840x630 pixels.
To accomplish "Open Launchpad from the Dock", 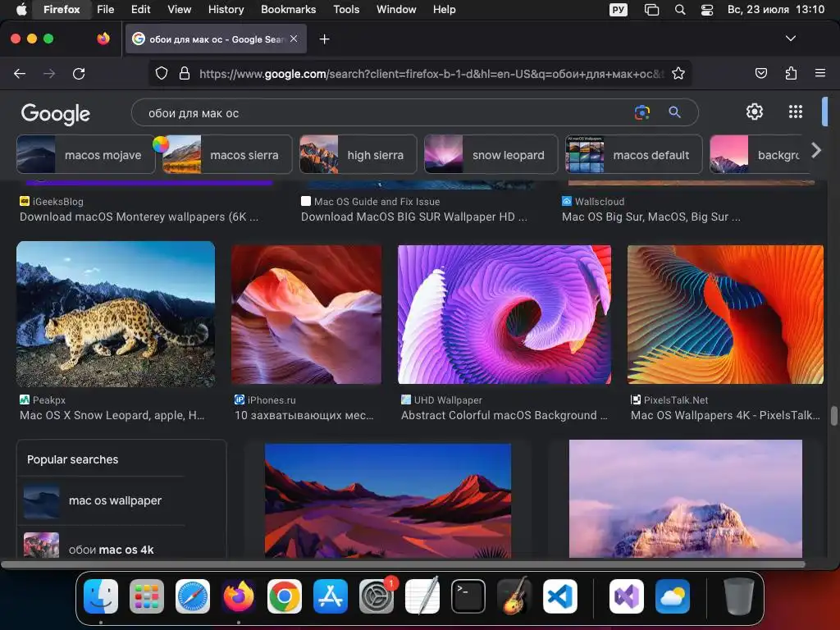I will pyautogui.click(x=146, y=596).
